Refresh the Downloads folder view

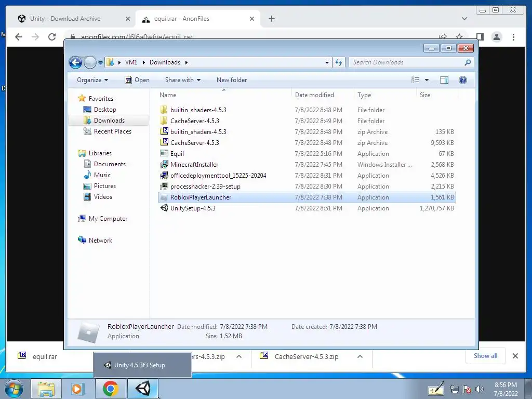(339, 62)
